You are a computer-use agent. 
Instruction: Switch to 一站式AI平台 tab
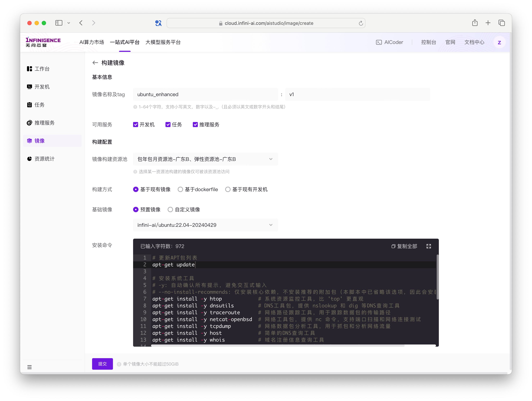(x=125, y=42)
